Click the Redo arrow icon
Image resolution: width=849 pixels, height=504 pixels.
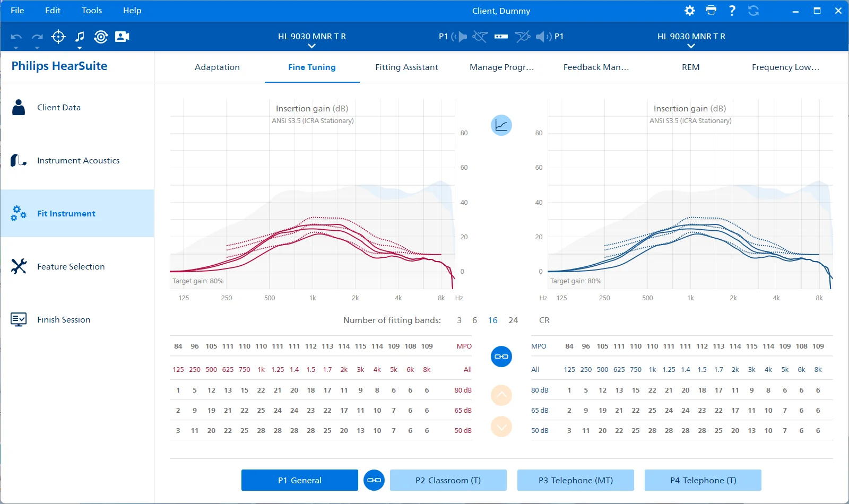(37, 37)
